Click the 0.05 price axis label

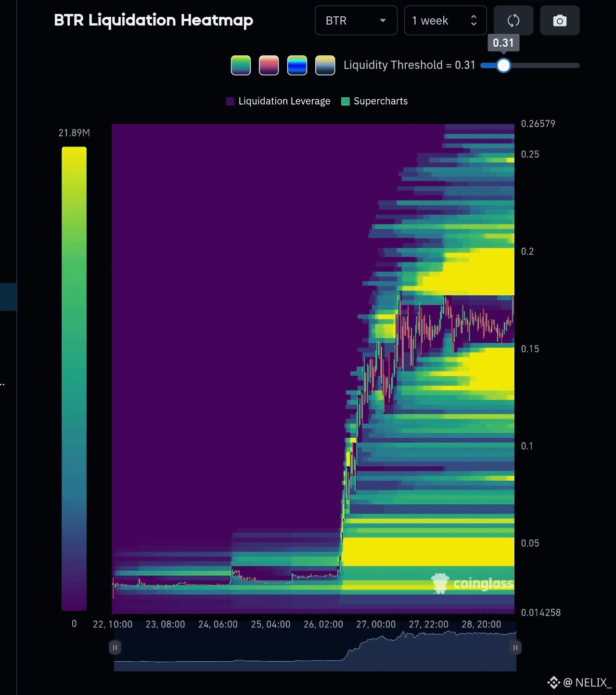coord(530,543)
